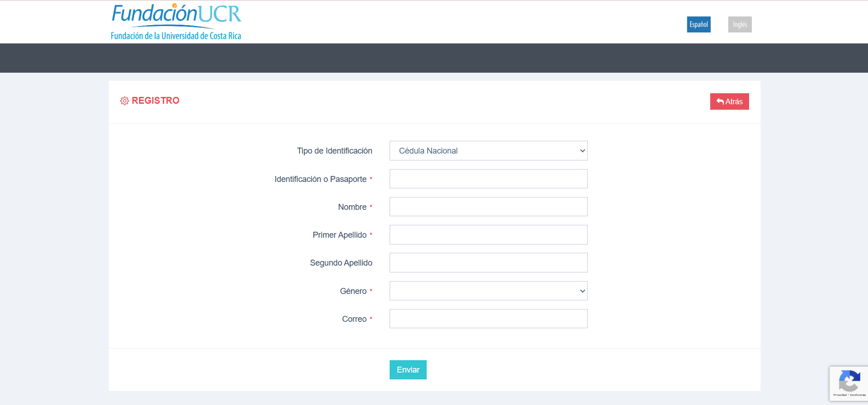Click the FundaciónUCR logo
Screen dimensions: 868x405
[176, 21]
